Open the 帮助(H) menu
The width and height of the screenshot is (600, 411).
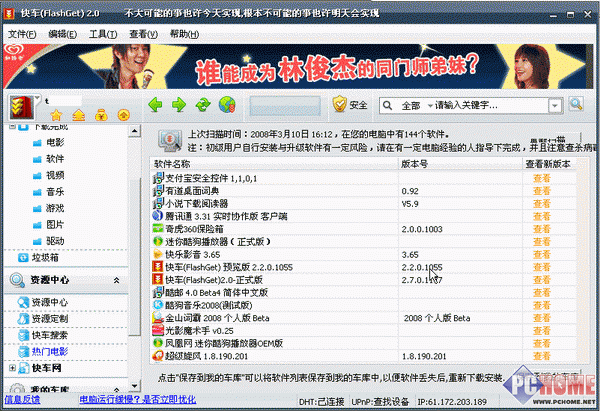pyautogui.click(x=184, y=34)
